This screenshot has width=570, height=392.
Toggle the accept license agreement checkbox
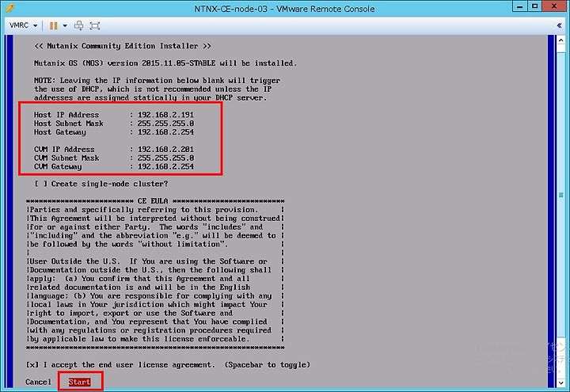tap(32, 365)
